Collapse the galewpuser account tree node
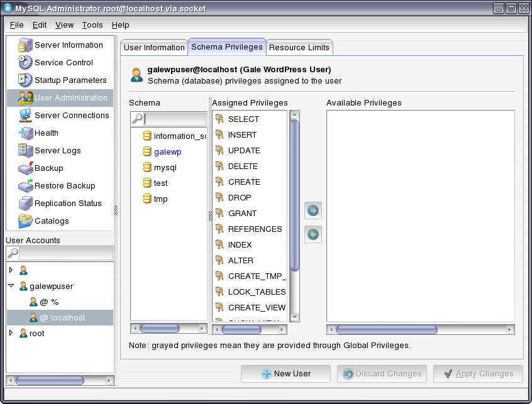 [x=11, y=286]
